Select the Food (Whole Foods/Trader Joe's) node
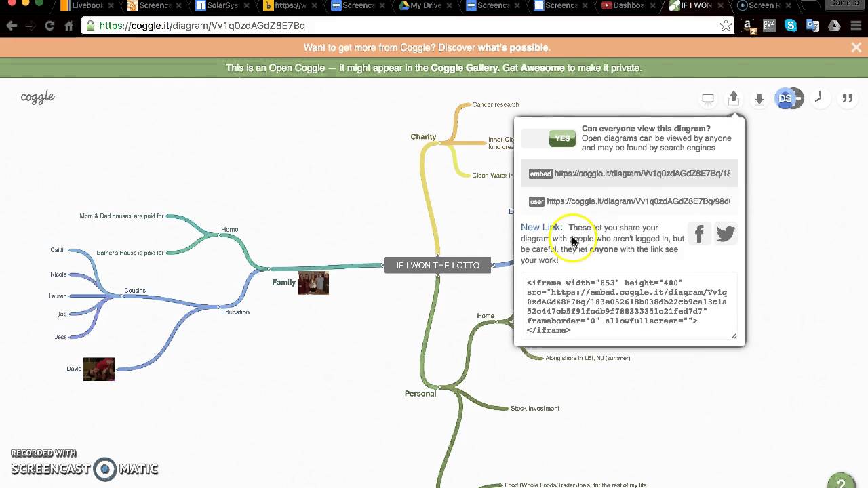868x488 pixels. pyautogui.click(x=575, y=485)
